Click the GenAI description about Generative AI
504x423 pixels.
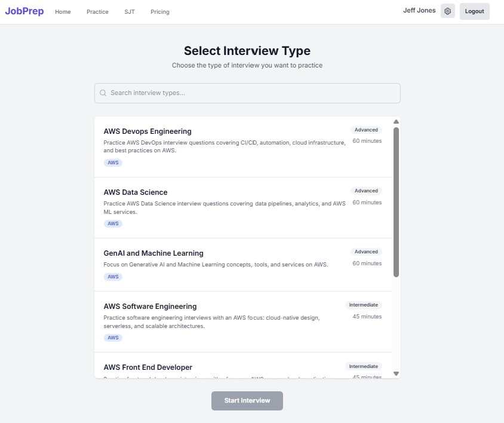click(x=216, y=265)
